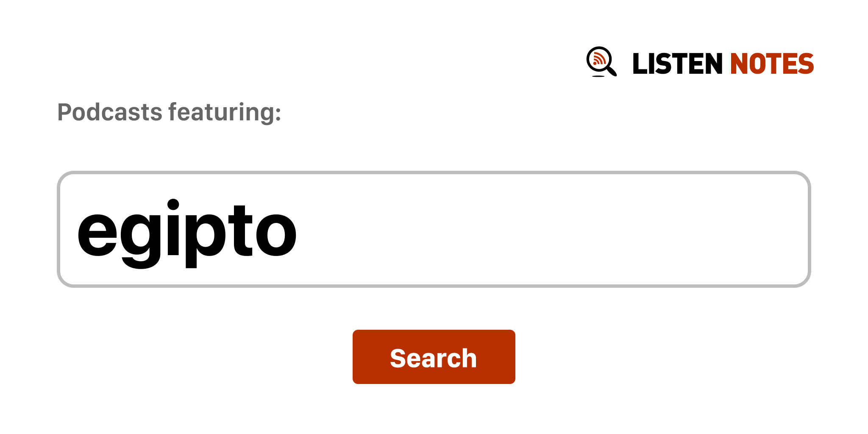868x434 pixels.
Task: Click on the word egipto in the input
Action: (187, 233)
